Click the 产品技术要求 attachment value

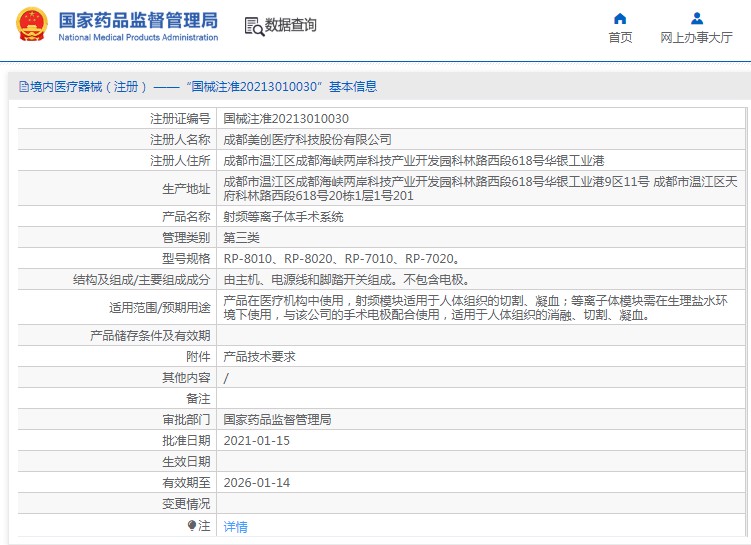point(259,357)
